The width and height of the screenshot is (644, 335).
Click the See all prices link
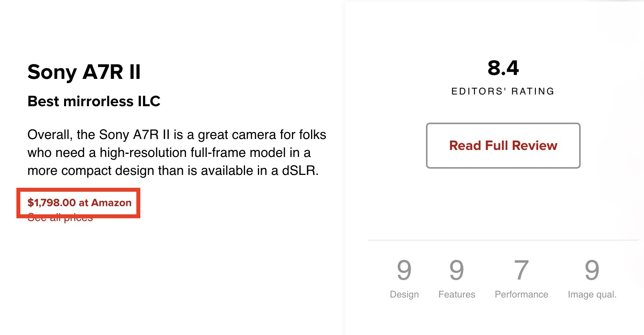pos(60,219)
